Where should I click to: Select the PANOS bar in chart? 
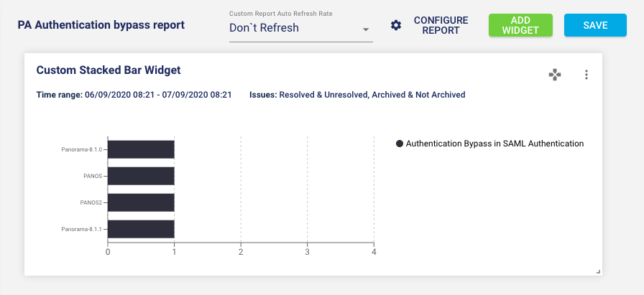141,176
